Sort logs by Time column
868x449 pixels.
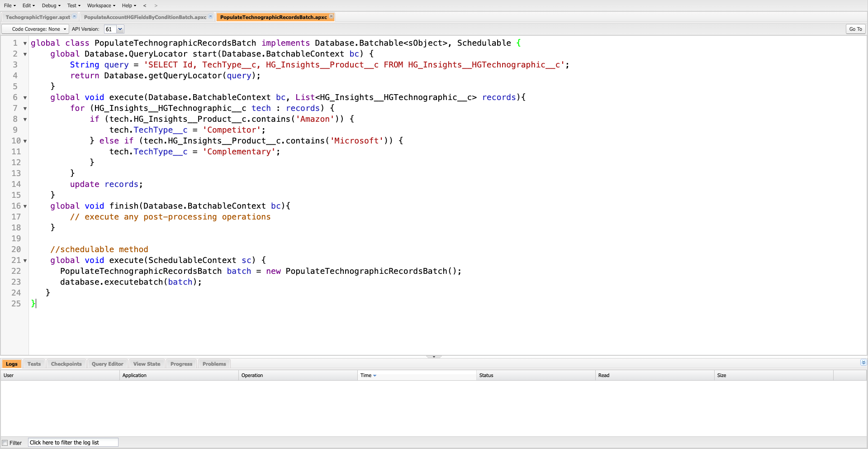(417, 375)
